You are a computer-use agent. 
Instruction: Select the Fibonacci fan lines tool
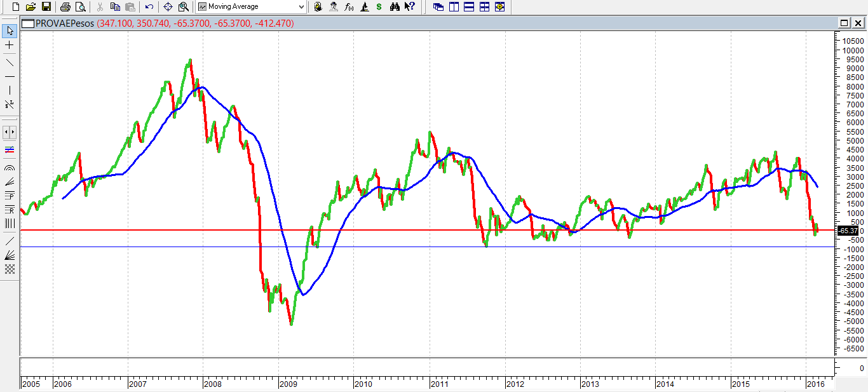10,182
